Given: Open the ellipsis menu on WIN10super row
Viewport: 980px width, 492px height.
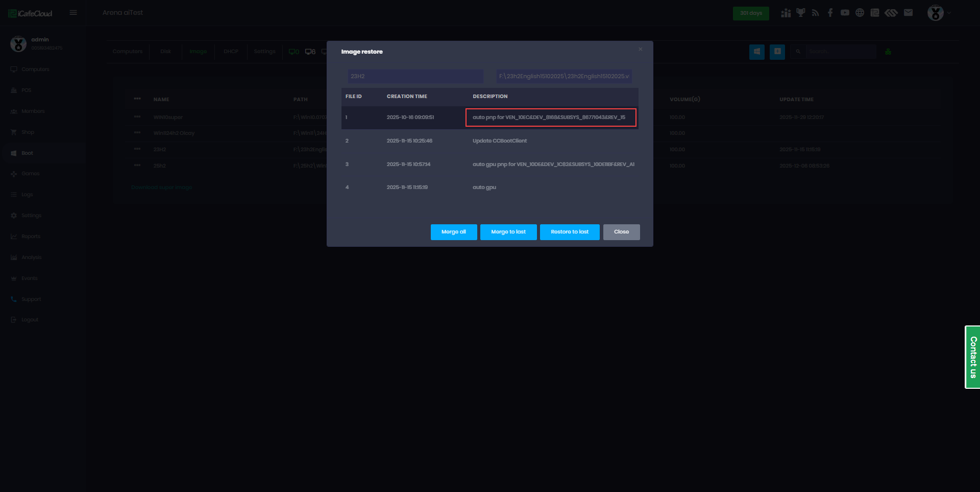Looking at the screenshot, I should (x=137, y=116).
